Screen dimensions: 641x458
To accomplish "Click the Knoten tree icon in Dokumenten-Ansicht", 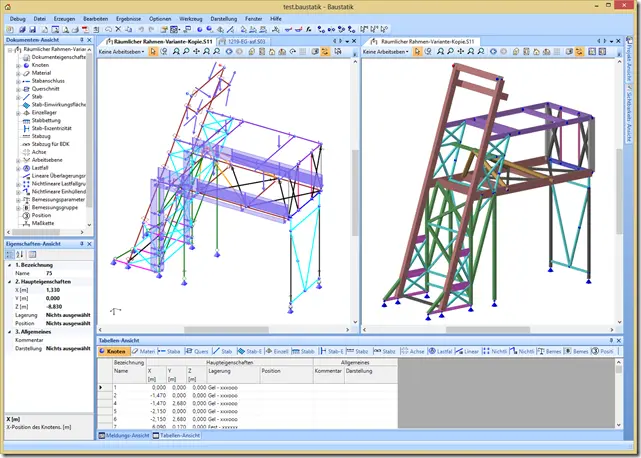I will pyautogui.click(x=26, y=65).
